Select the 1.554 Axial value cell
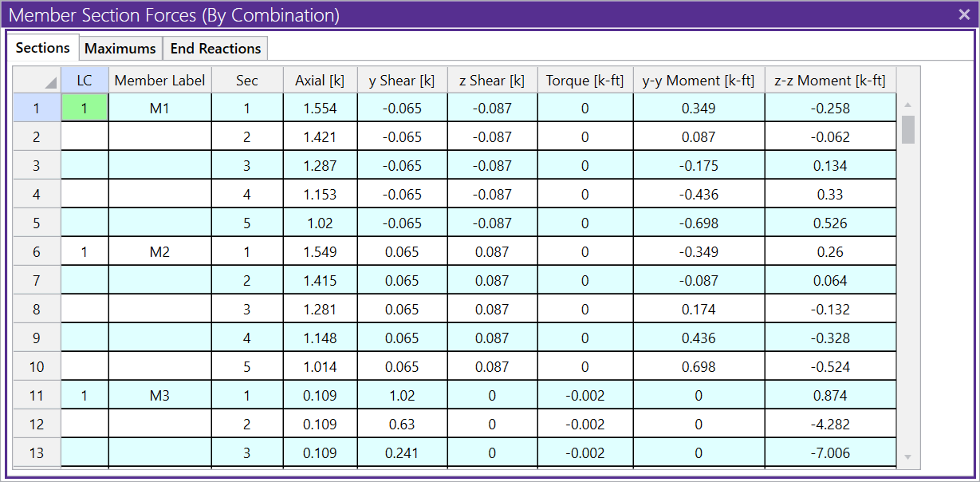The height and width of the screenshot is (482, 980). [x=320, y=109]
